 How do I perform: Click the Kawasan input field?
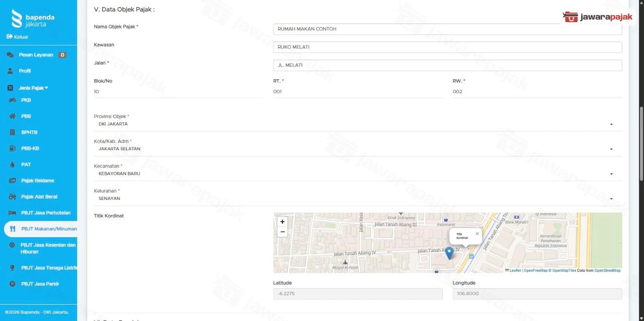coord(447,47)
